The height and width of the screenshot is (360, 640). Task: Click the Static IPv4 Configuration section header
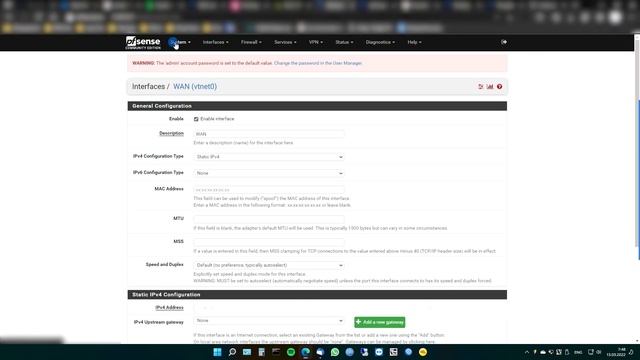click(x=317, y=295)
